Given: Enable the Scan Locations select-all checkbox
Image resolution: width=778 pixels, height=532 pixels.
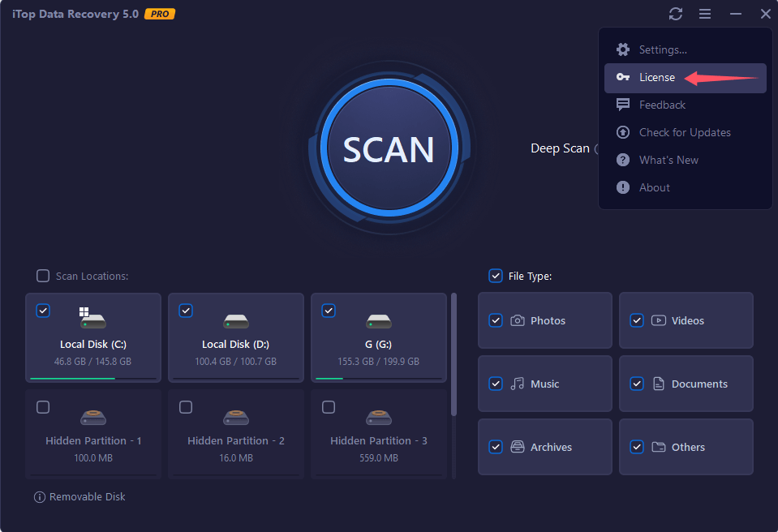Looking at the screenshot, I should (43, 276).
